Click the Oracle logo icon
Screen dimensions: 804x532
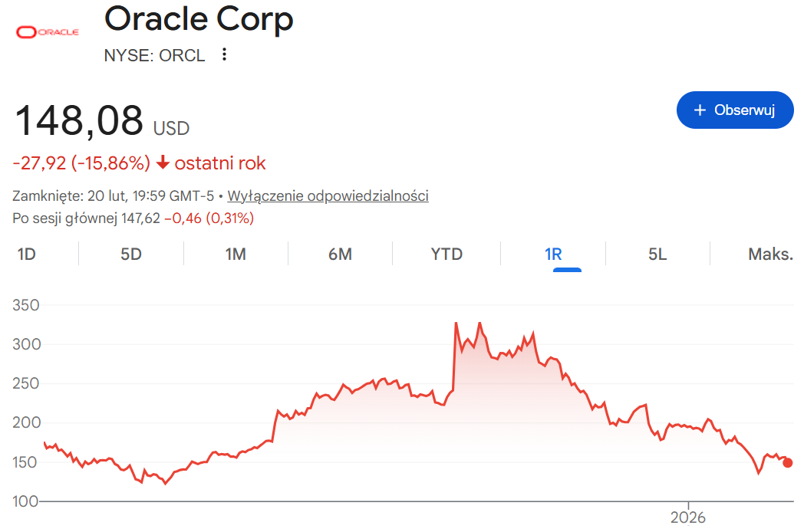click(48, 31)
